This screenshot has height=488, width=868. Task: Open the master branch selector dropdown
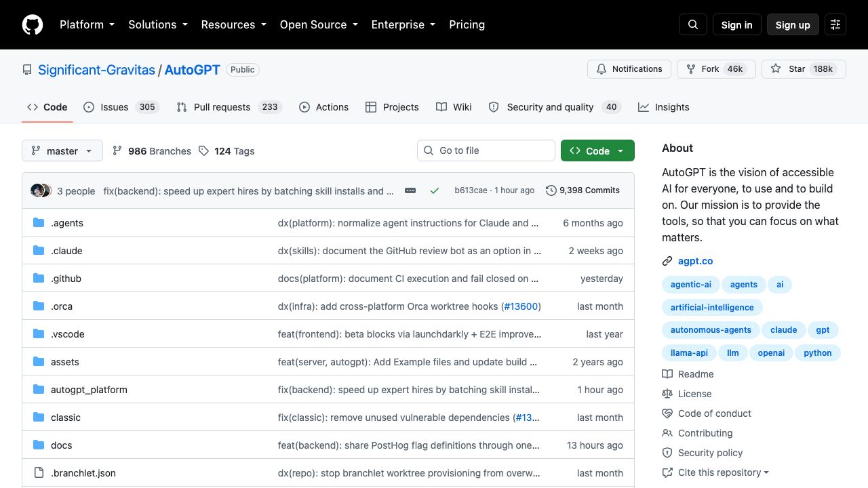pos(62,150)
